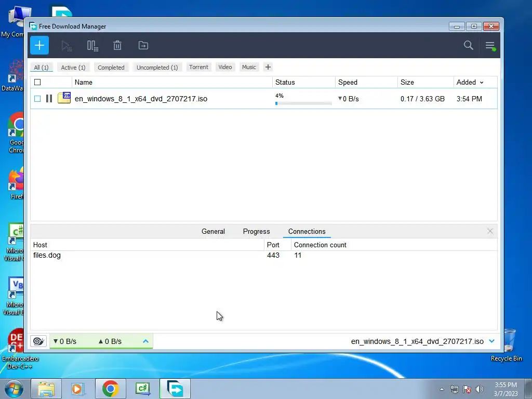Expand the speed graph chevron
Viewport: 532px width, 399px height.
tap(145, 341)
